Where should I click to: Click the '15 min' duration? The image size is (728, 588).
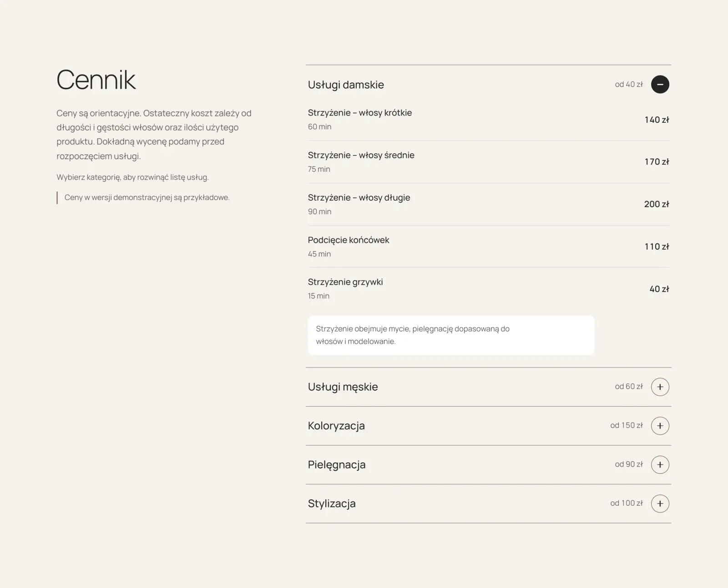[x=318, y=296]
